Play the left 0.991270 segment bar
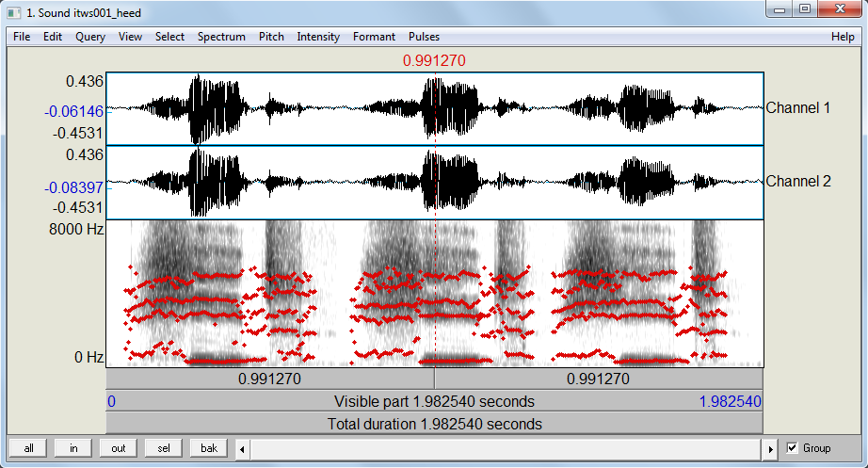 coord(270,379)
